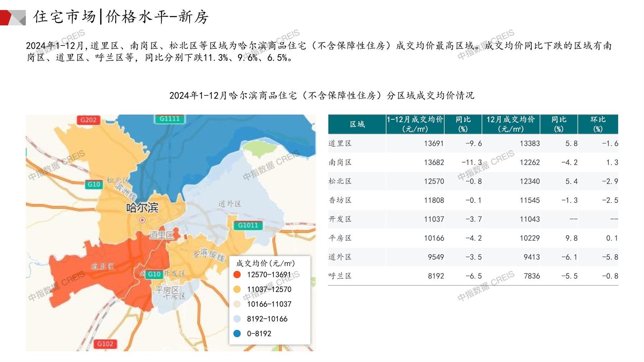Select the G102 highway badge
The image size is (644, 362).
tap(105, 344)
